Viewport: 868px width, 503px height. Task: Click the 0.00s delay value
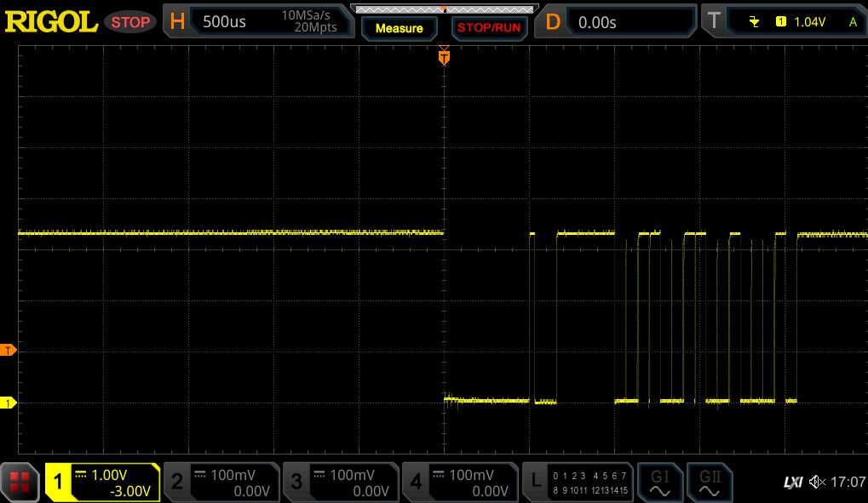click(597, 23)
